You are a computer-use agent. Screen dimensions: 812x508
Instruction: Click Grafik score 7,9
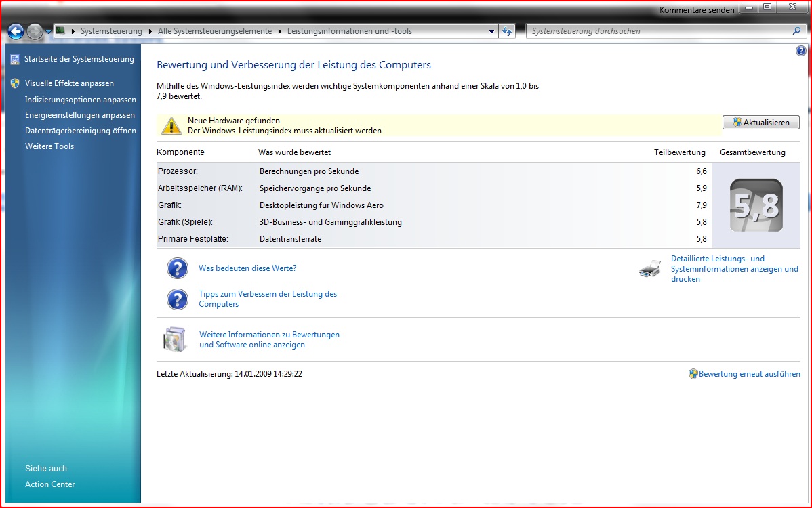point(701,205)
